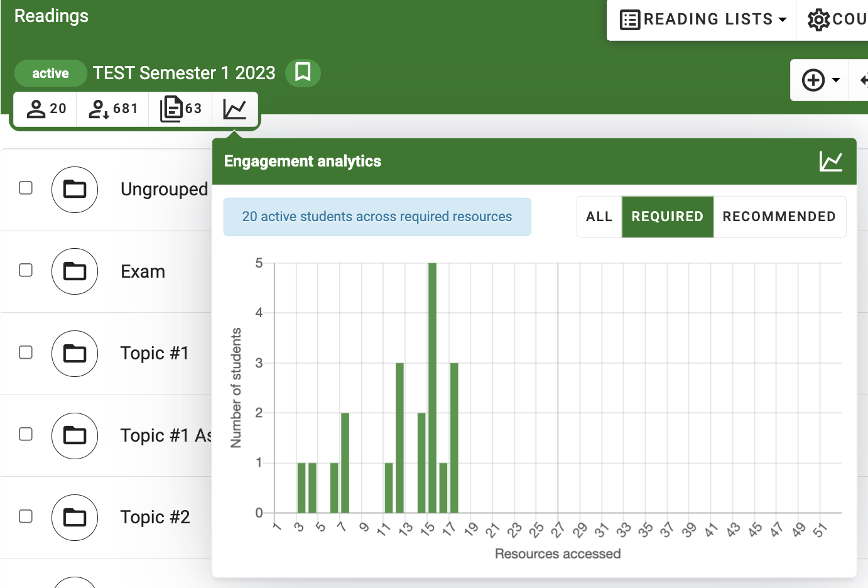Keep REQUIRED filter enabled
Viewport: 868px width, 588px height.
pyautogui.click(x=668, y=217)
